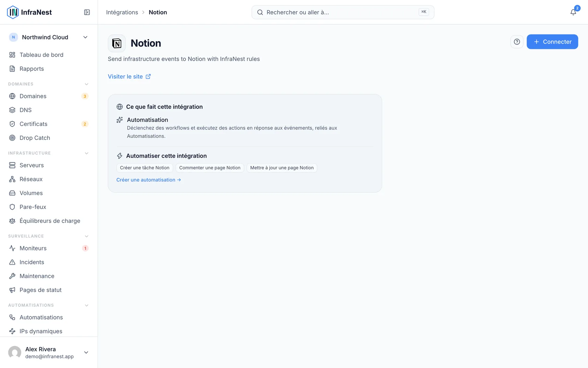Go back to Intégrations breadcrumb
588x368 pixels.
point(122,12)
